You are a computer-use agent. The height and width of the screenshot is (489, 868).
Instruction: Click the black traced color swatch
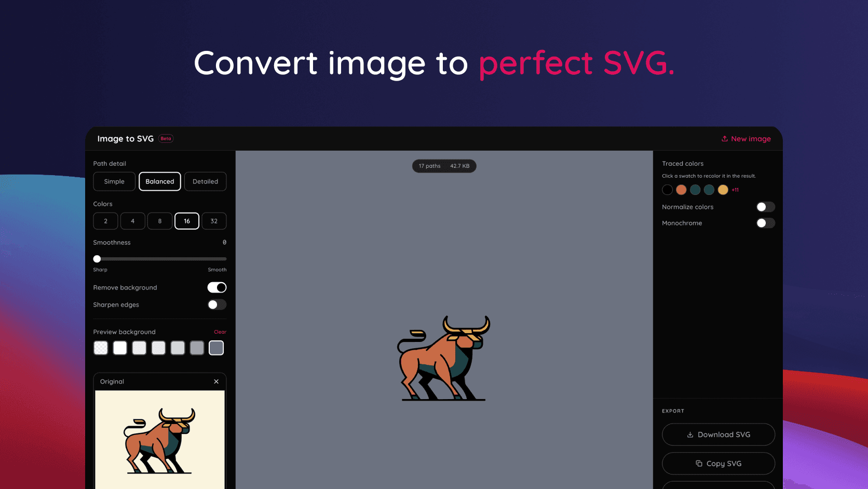pos(668,190)
